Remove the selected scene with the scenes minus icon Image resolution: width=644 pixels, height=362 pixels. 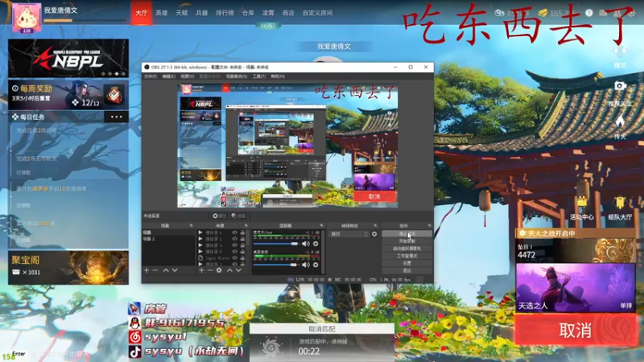155,270
